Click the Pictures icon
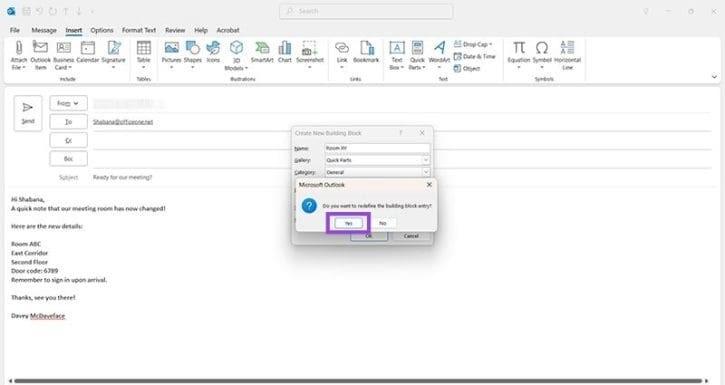This screenshot has height=385, width=725. (172, 55)
